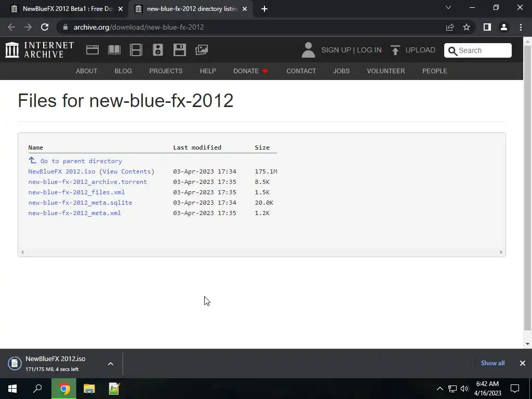Open the JOBS menu item
Image resolution: width=532 pixels, height=399 pixels.
coord(341,71)
